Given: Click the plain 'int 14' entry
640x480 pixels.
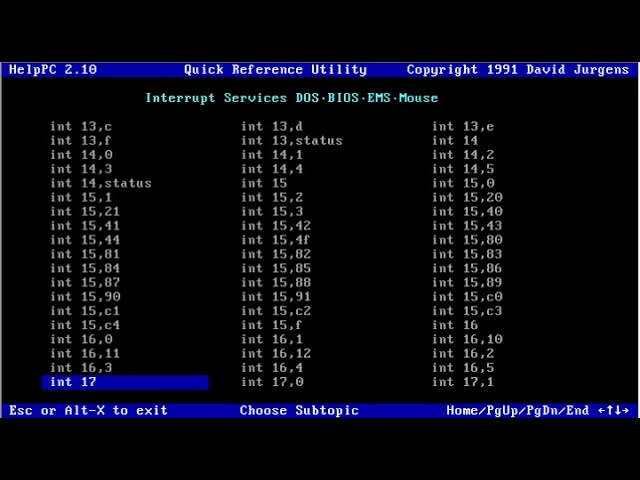Looking at the screenshot, I should (455, 141).
